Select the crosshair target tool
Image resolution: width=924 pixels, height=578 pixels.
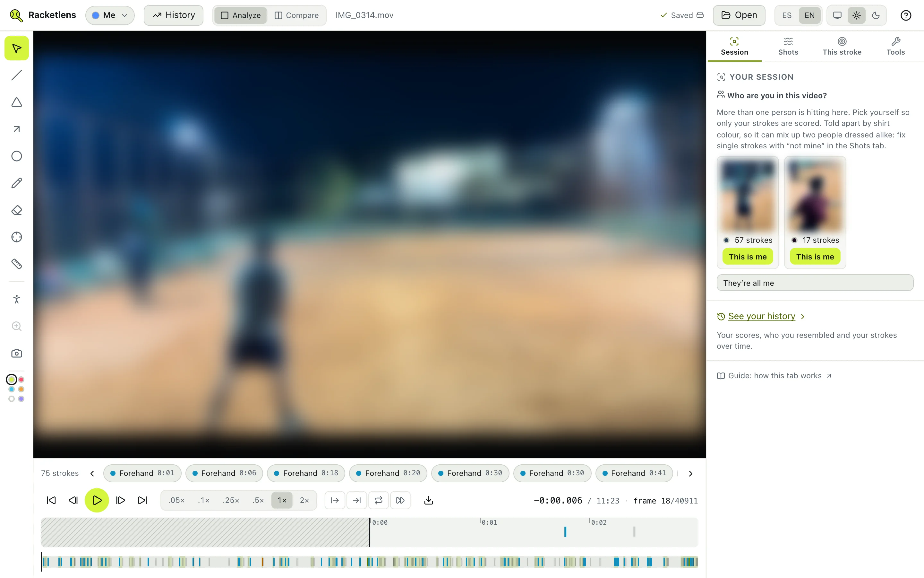16,237
